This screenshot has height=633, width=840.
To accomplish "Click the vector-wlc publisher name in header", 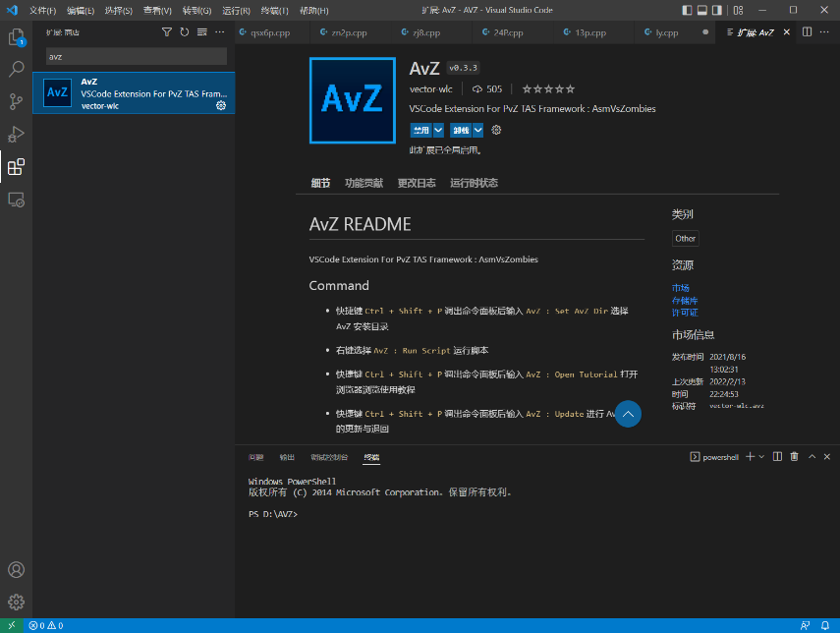I will 430,89.
